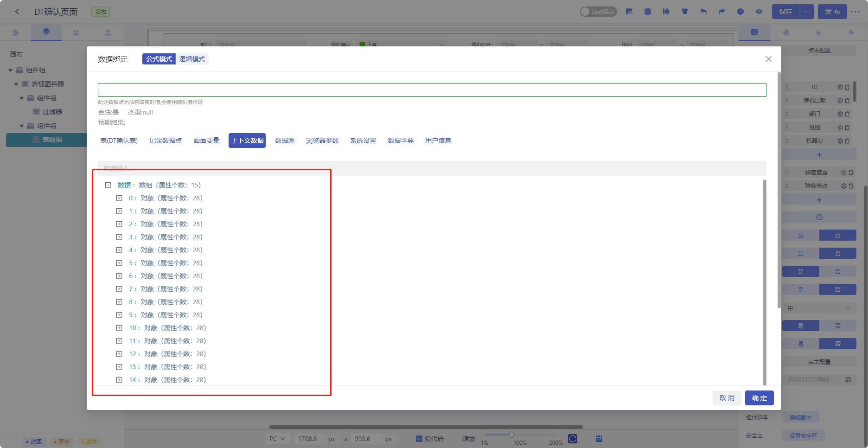Open the PC device dropdown at bottom

point(277,439)
